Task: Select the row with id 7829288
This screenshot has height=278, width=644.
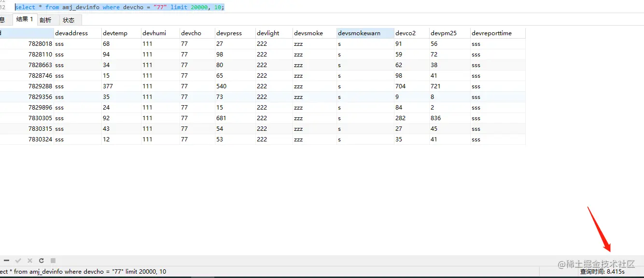Action: [x=263, y=86]
